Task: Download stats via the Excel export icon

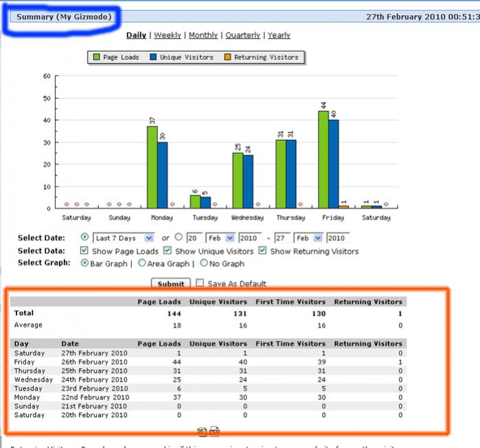Action: tap(202, 432)
